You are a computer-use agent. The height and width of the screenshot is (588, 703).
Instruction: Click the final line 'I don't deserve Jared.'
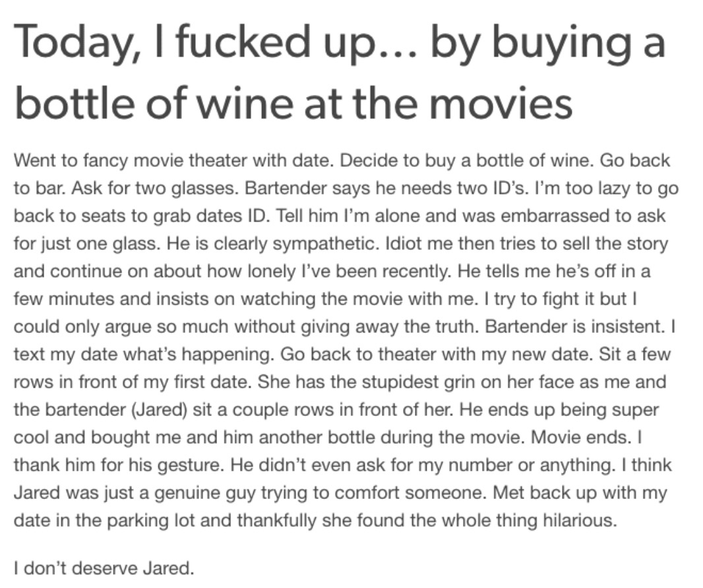click(104, 569)
